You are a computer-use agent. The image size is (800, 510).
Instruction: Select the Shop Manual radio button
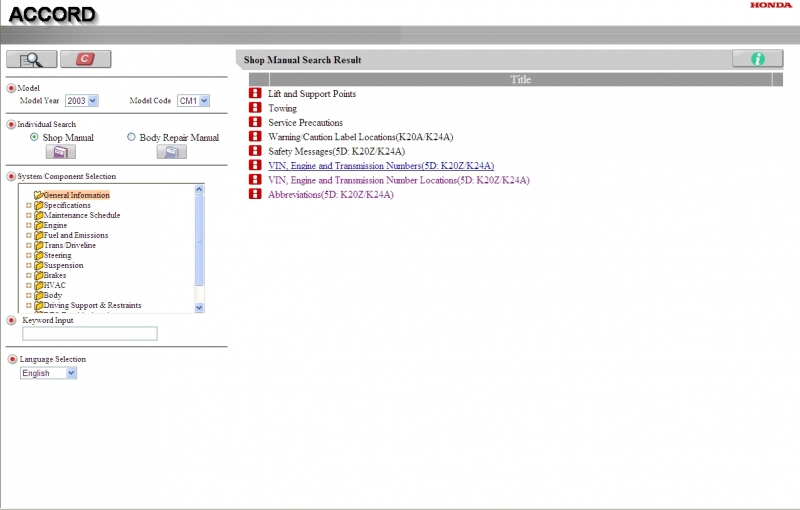[x=34, y=137]
